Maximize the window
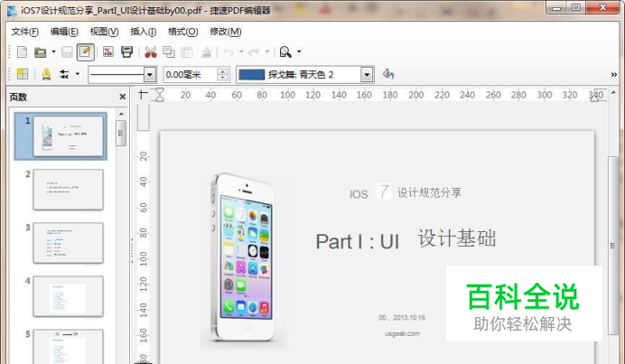 (x=576, y=8)
